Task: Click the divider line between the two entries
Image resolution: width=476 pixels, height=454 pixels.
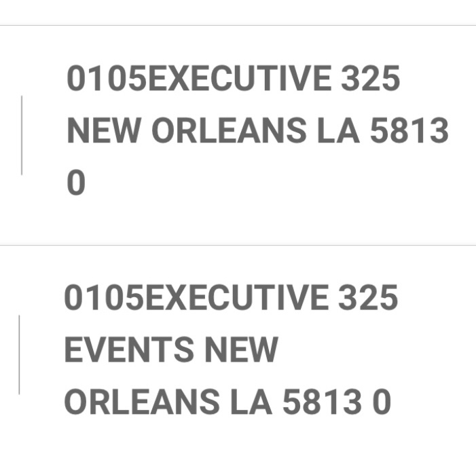Action: pyautogui.click(x=238, y=245)
